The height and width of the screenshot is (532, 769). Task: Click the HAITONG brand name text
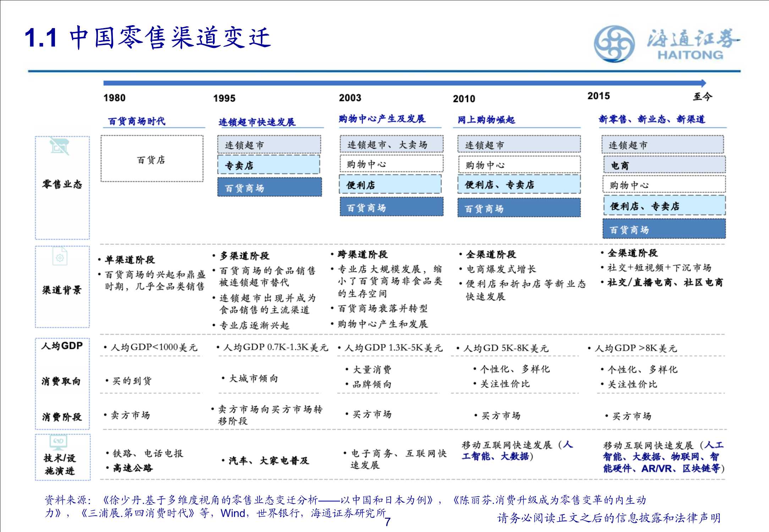[690, 55]
